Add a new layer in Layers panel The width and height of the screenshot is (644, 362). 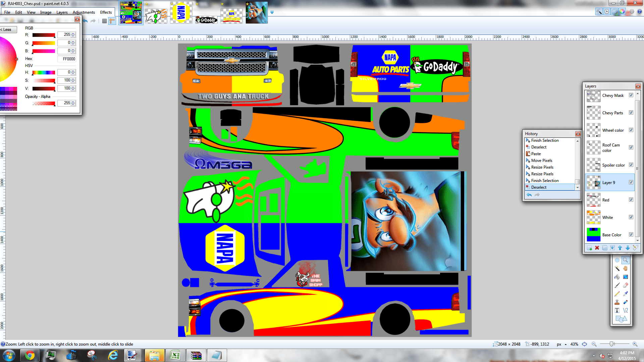click(589, 248)
